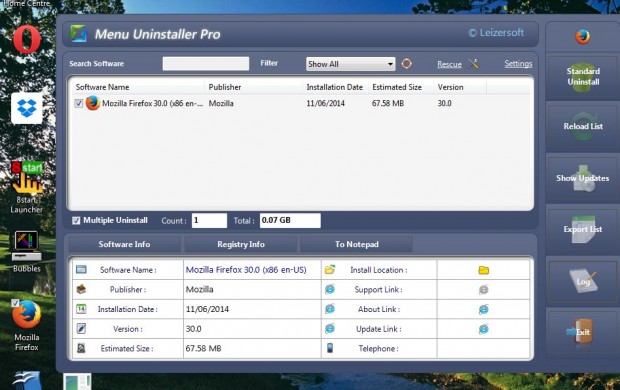The image size is (620, 390).
Task: Click the Estimated Size row icon
Action: (81, 348)
